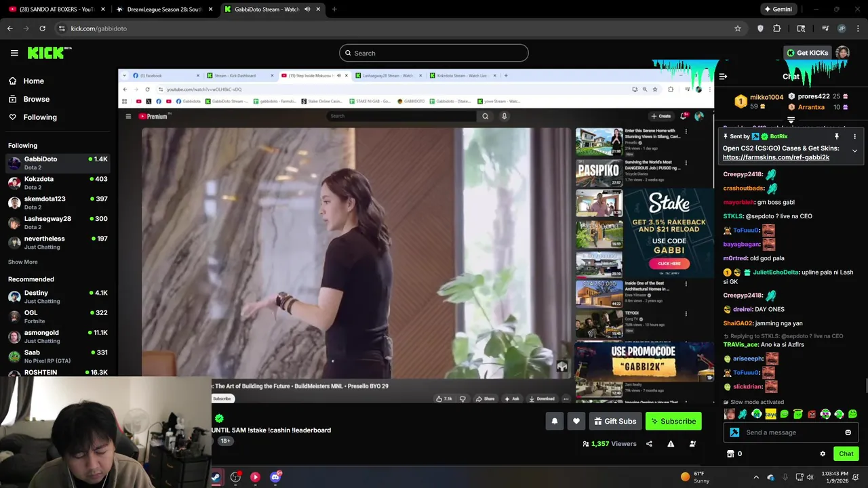Click the 1,357 Viewers count
The image size is (868, 488).
(x=609, y=444)
